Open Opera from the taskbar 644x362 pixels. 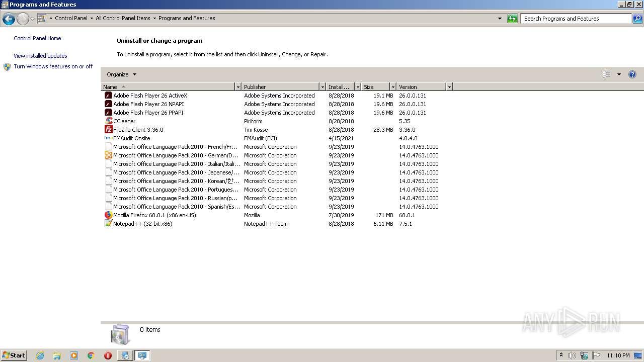click(108, 355)
